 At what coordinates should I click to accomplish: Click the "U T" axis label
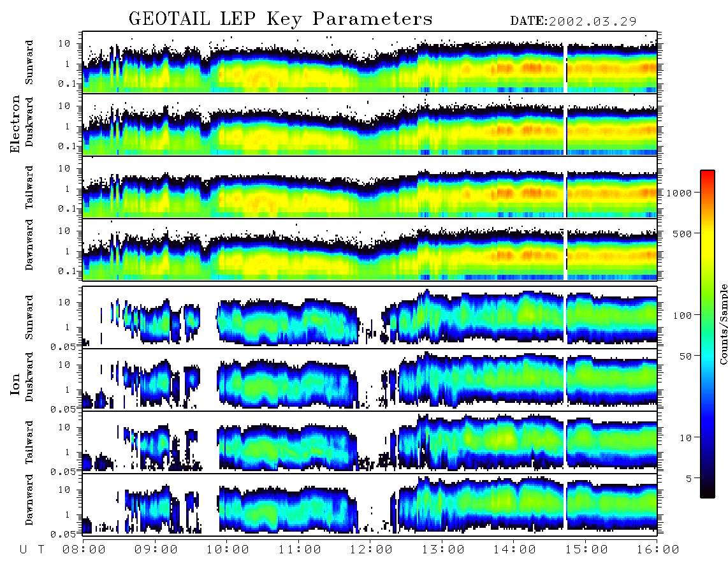(32, 550)
